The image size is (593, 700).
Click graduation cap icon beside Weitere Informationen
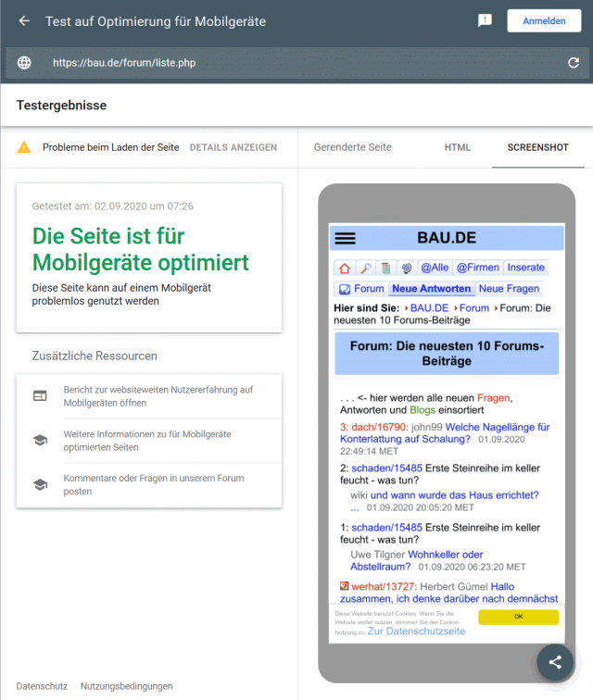(x=40, y=440)
